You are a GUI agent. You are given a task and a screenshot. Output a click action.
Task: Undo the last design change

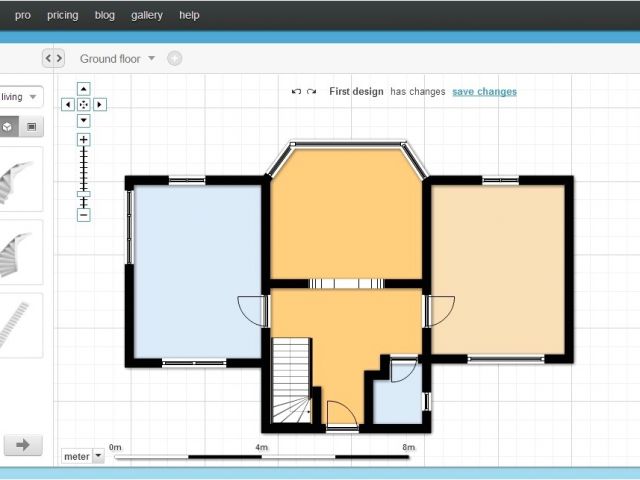point(296,92)
